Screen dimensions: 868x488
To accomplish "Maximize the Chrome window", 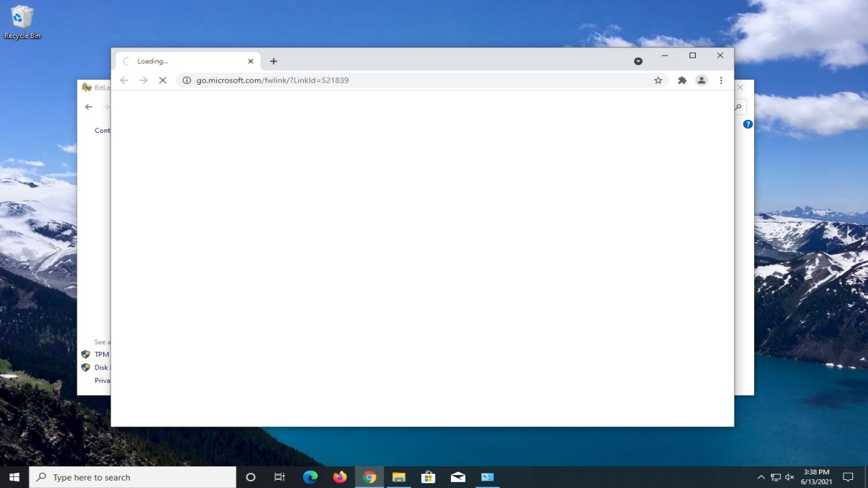I will click(x=692, y=56).
